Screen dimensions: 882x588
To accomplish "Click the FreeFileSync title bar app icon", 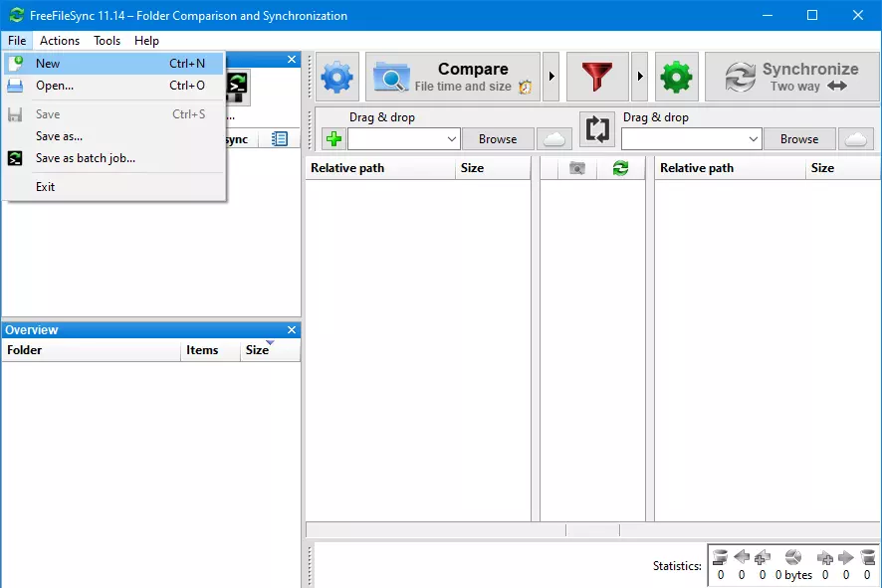I will coord(16,15).
